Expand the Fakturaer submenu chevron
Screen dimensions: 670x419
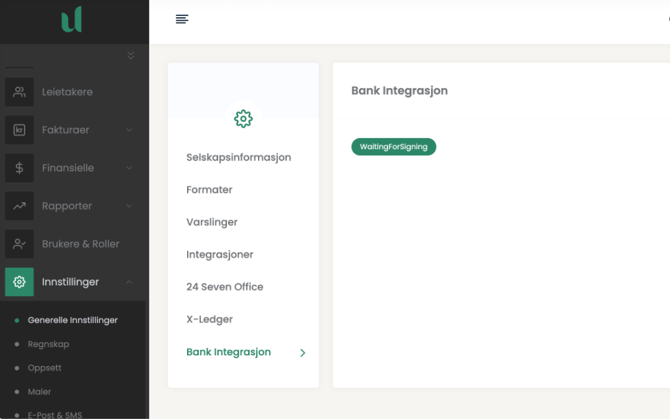(129, 130)
